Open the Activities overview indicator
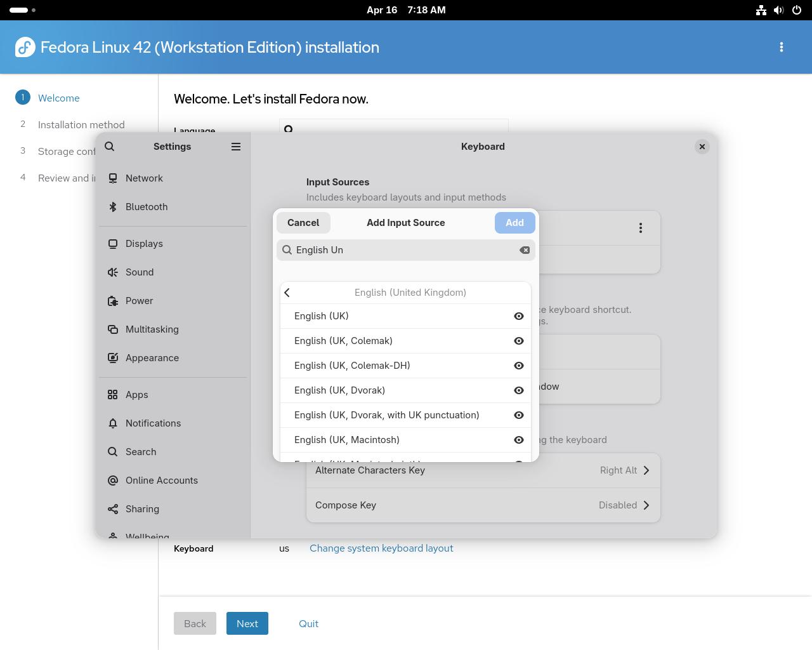The width and height of the screenshot is (812, 650). click(23, 10)
